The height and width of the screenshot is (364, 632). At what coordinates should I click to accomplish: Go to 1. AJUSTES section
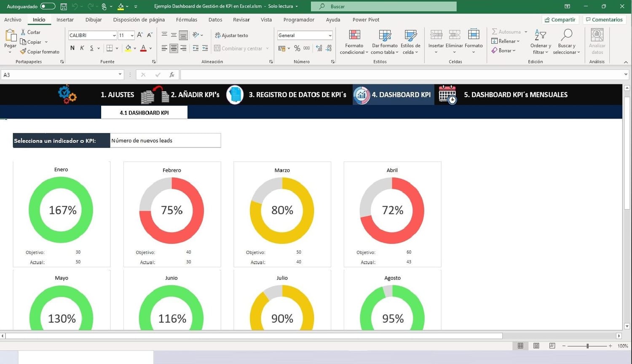click(117, 95)
